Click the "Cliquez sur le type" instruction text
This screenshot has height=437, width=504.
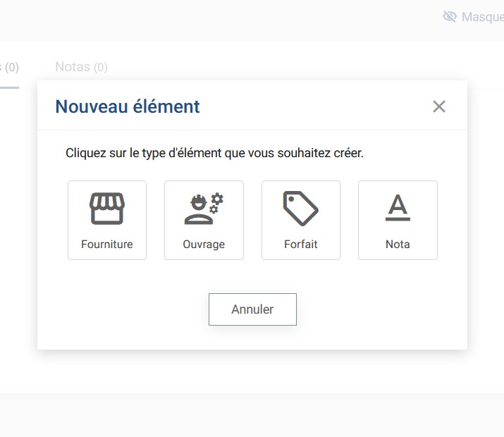[x=214, y=152]
